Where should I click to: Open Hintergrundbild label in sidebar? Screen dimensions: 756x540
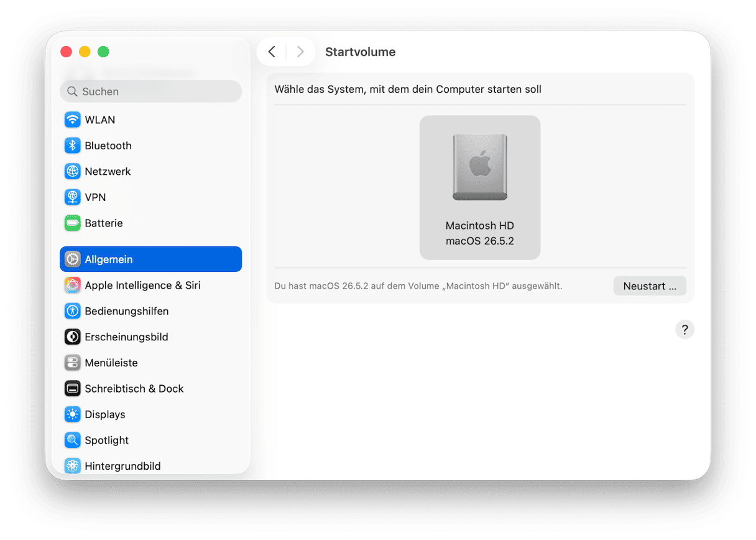[x=123, y=465]
